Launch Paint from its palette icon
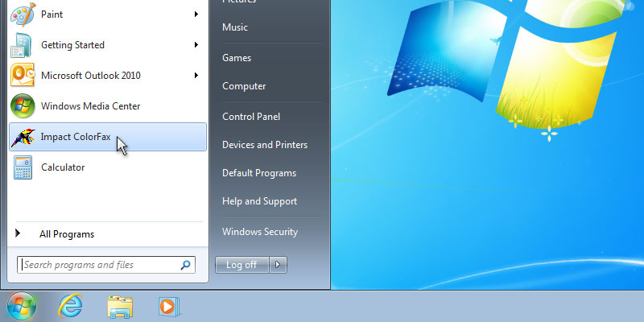644x322 pixels. [22, 14]
